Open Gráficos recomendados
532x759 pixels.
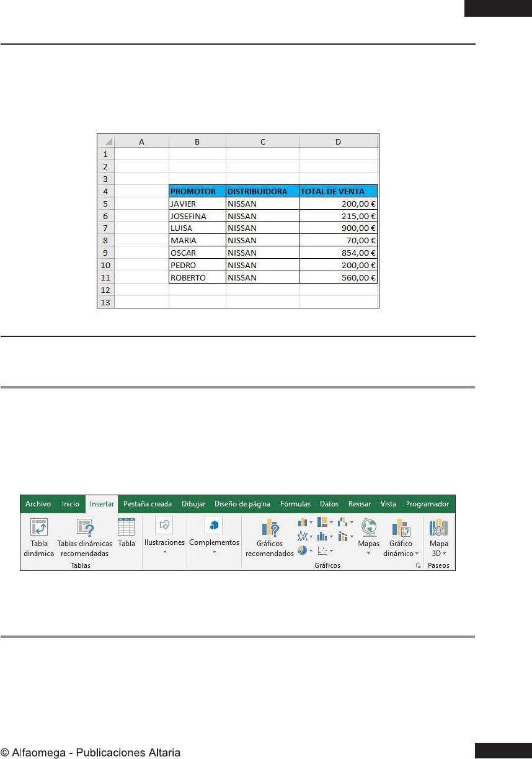tap(270, 539)
